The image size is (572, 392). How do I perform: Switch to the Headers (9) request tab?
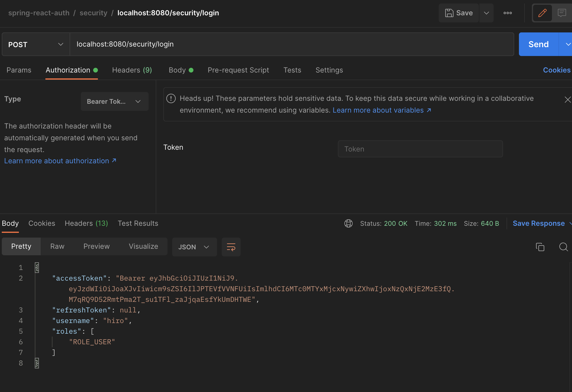coord(132,70)
